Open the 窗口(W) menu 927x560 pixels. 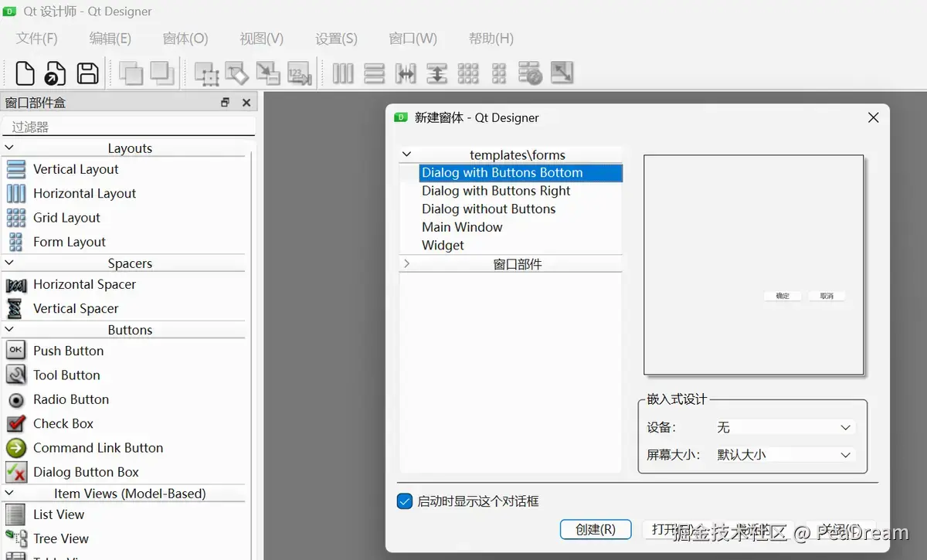coord(413,38)
